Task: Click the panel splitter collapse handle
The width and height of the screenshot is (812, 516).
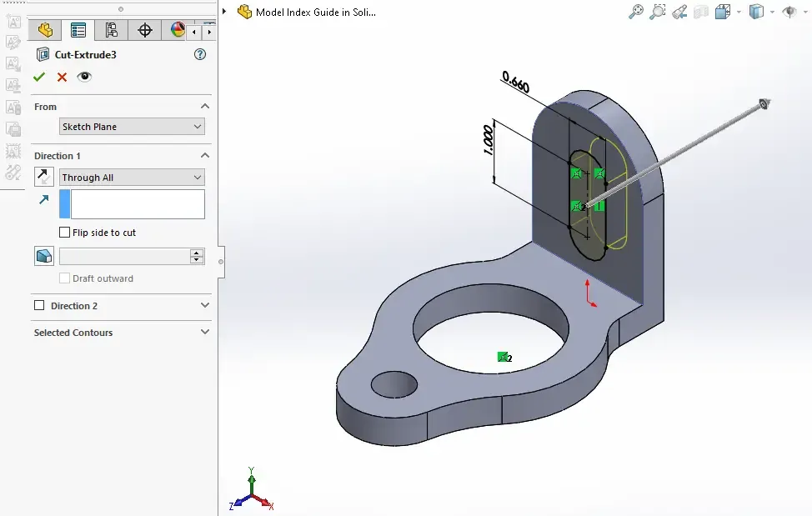Action: [x=221, y=262]
